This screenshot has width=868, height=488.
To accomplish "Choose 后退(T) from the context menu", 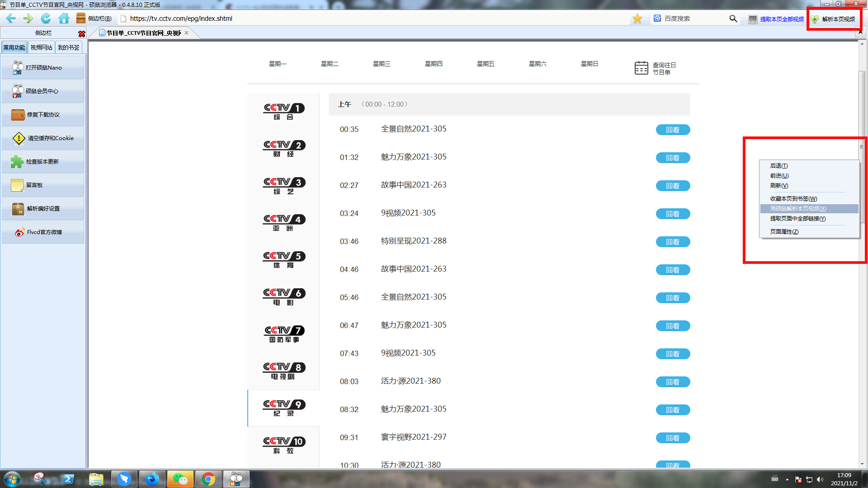I will [809, 166].
